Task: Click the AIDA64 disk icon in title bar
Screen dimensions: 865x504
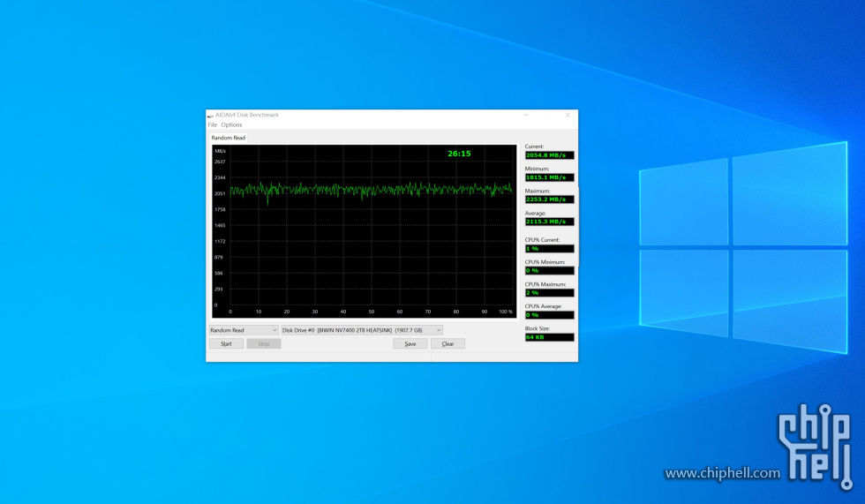Action: [210, 116]
